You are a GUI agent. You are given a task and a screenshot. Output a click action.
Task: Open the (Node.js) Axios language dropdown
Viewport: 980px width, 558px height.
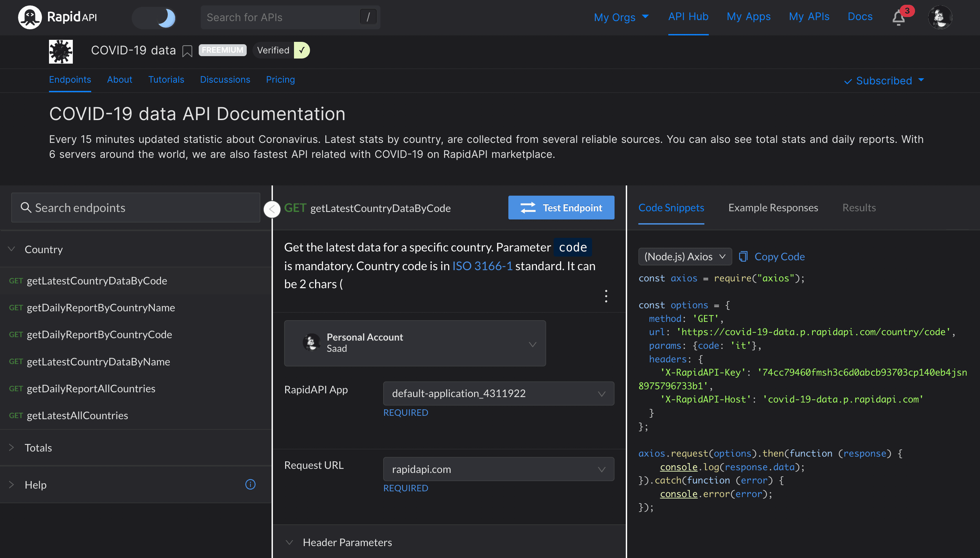point(685,257)
